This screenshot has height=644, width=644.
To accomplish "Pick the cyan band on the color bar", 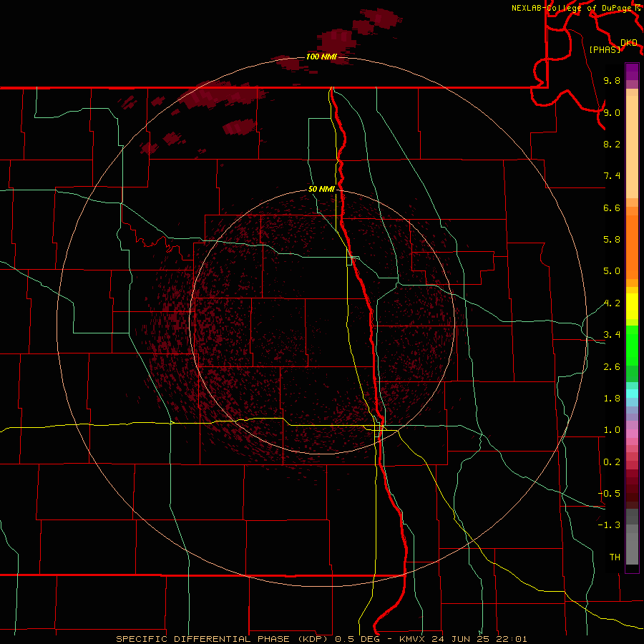I will pos(632,394).
